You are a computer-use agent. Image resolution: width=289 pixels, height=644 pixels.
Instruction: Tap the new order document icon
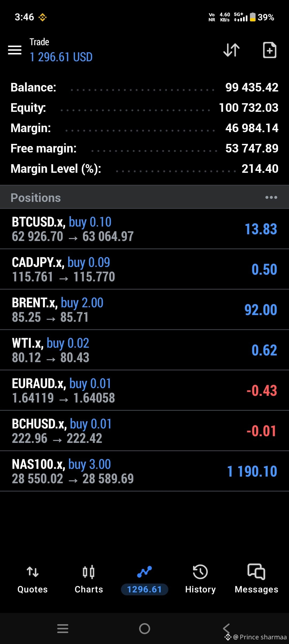269,50
